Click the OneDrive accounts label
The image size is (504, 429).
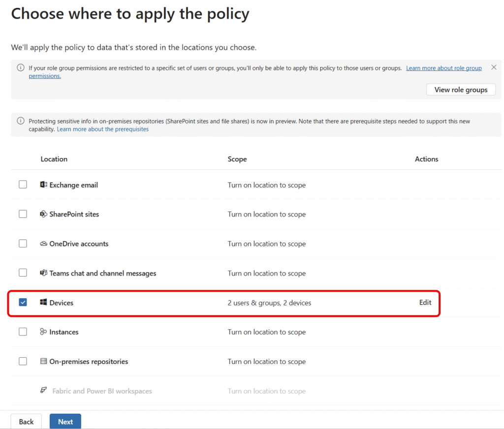(x=79, y=244)
